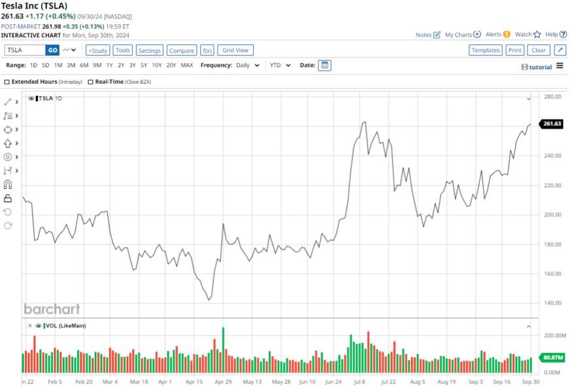Image resolution: width=574 pixels, height=392 pixels.
Task: Click the redo arrow icon
Action: tap(8, 225)
